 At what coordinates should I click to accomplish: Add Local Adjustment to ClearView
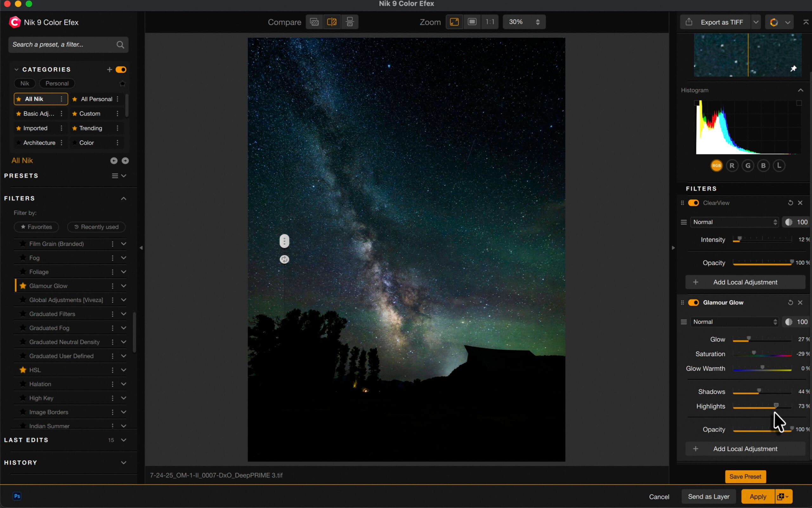click(x=745, y=282)
